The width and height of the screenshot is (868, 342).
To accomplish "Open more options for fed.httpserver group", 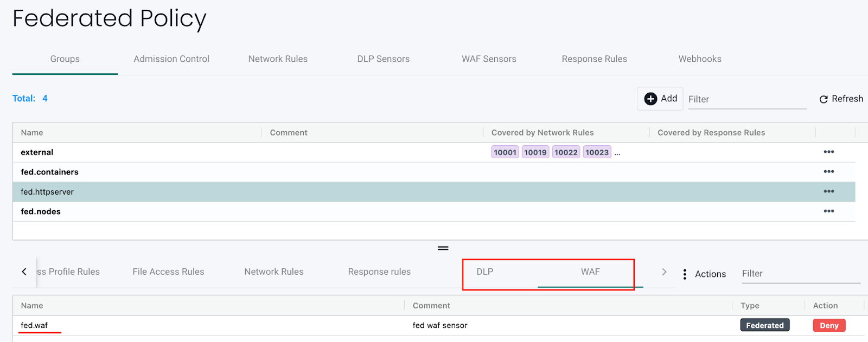I will 828,191.
